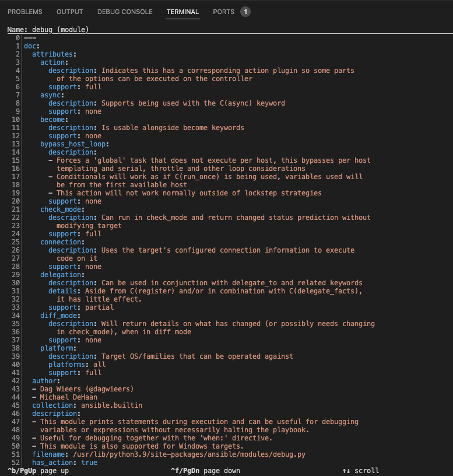Click the '^f/PgDn page down' hint
This screenshot has height=476, width=453.
[205, 471]
